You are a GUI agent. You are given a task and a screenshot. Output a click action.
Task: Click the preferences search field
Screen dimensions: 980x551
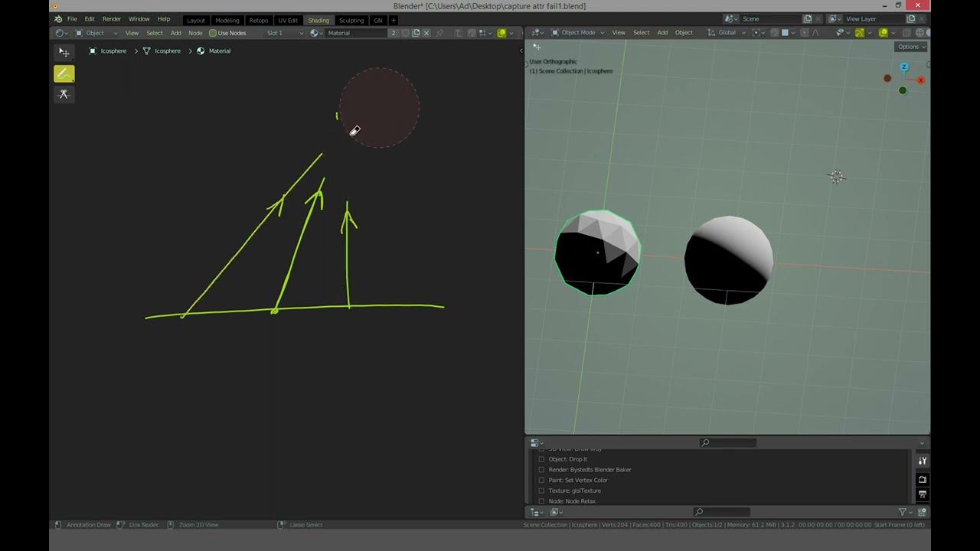pos(727,442)
